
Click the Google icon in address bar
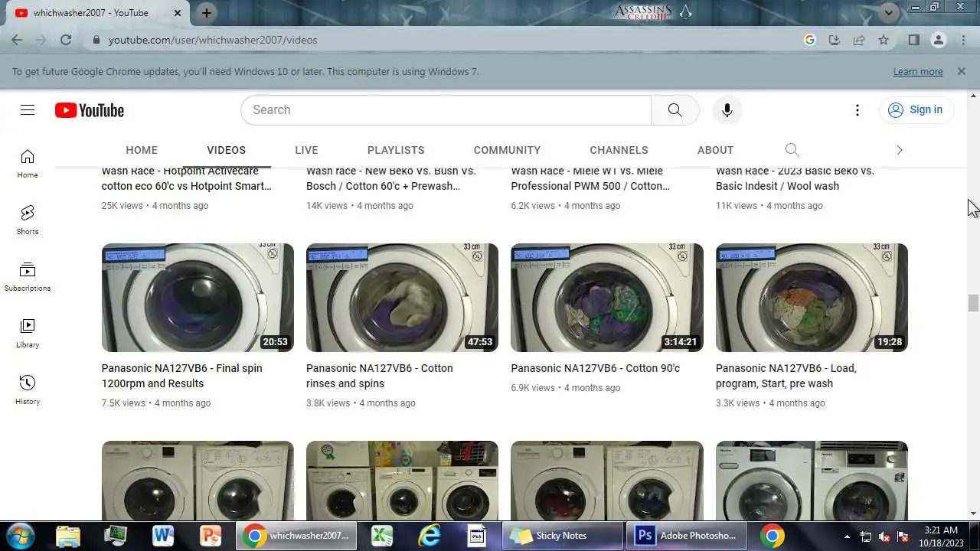pyautogui.click(x=810, y=40)
